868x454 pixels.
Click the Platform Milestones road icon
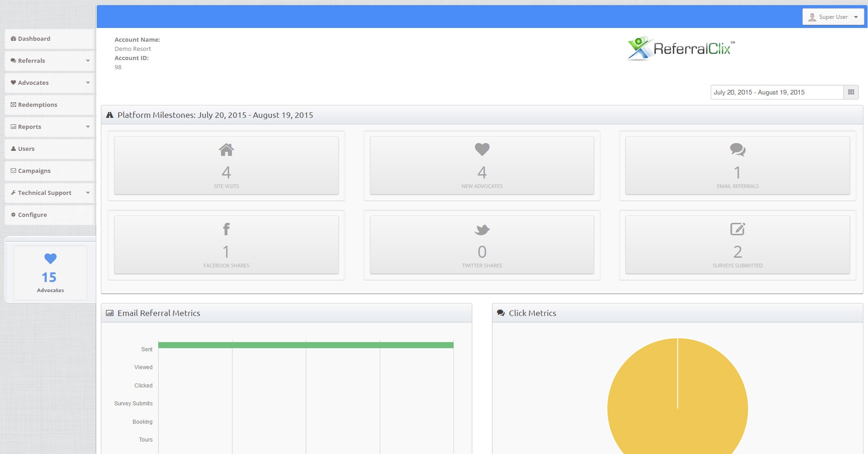110,115
